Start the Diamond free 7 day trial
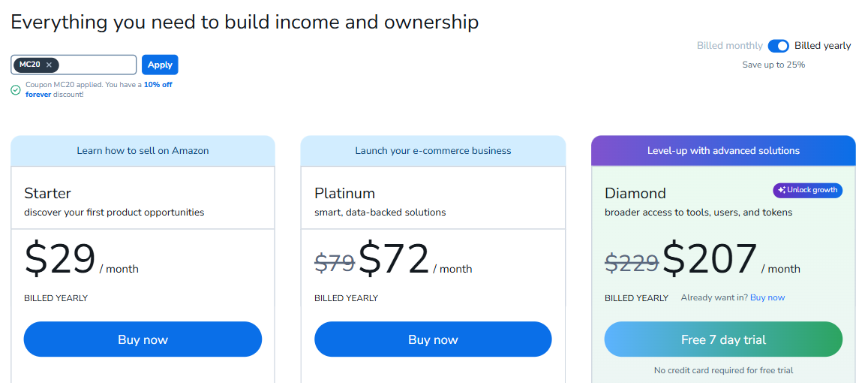The image size is (868, 383). (723, 339)
